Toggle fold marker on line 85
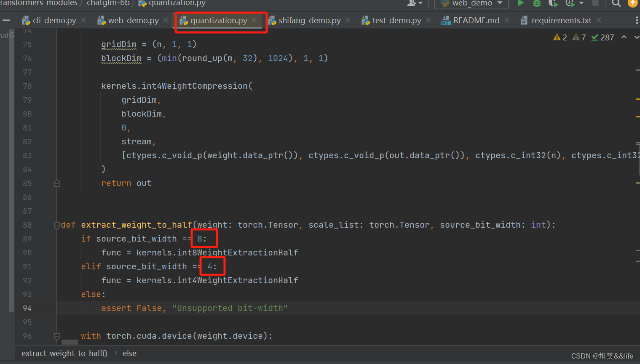The image size is (640, 364). pos(57,183)
